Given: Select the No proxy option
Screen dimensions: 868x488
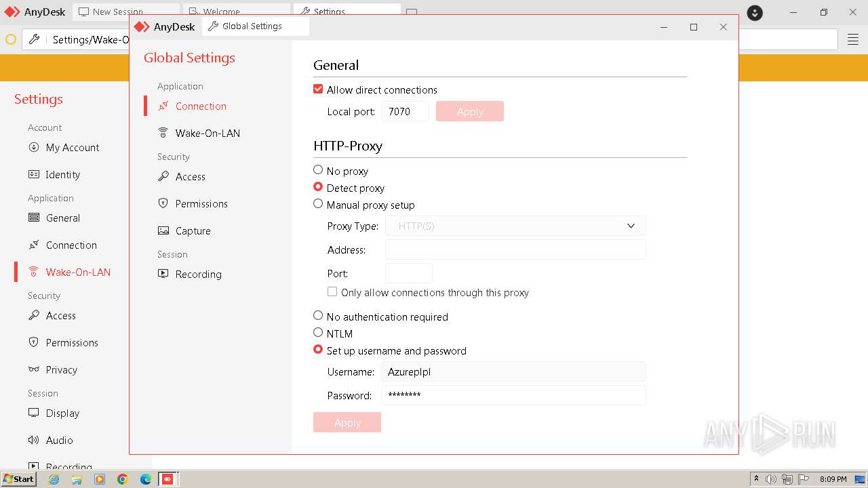Looking at the screenshot, I should [x=318, y=169].
